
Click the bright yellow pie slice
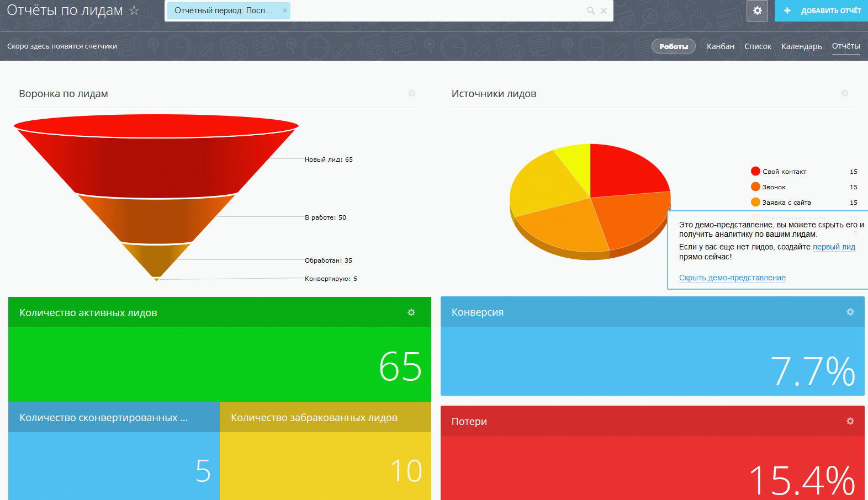click(577, 164)
